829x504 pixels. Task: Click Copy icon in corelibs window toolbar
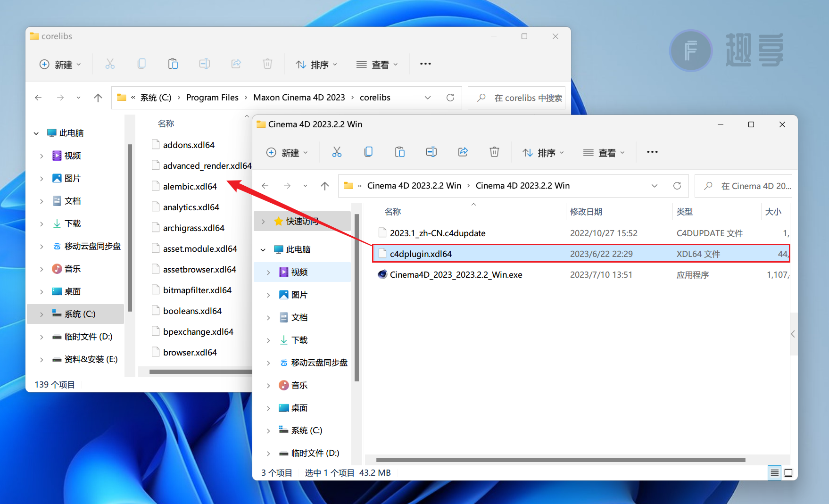[x=141, y=64]
